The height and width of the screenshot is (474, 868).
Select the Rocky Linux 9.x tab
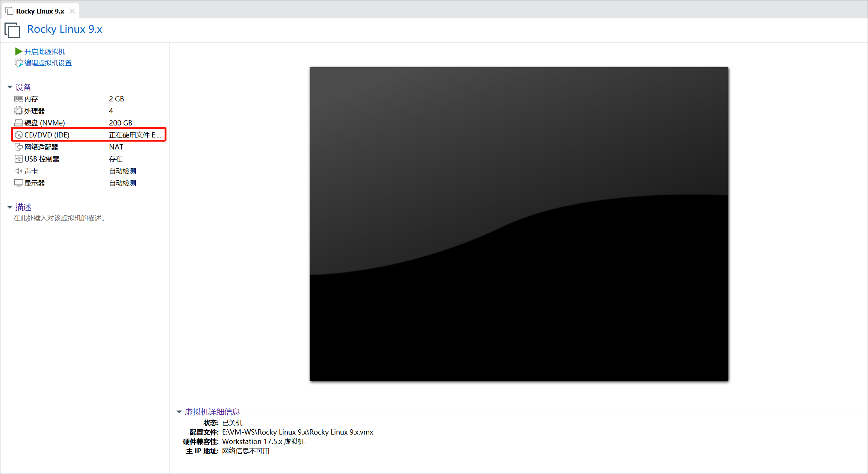pyautogui.click(x=40, y=11)
